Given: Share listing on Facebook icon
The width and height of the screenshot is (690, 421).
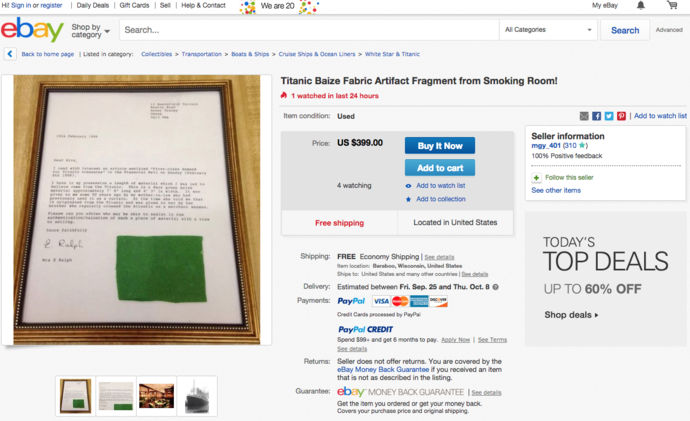Looking at the screenshot, I should (x=596, y=116).
